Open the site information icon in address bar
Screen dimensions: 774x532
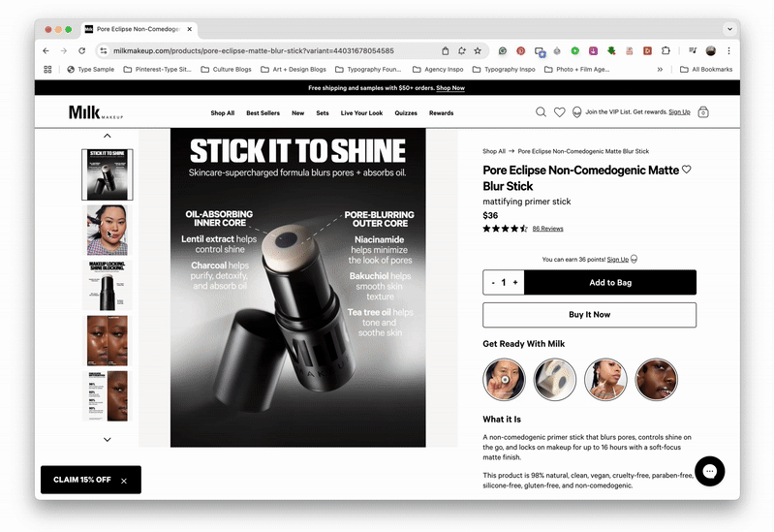click(103, 51)
